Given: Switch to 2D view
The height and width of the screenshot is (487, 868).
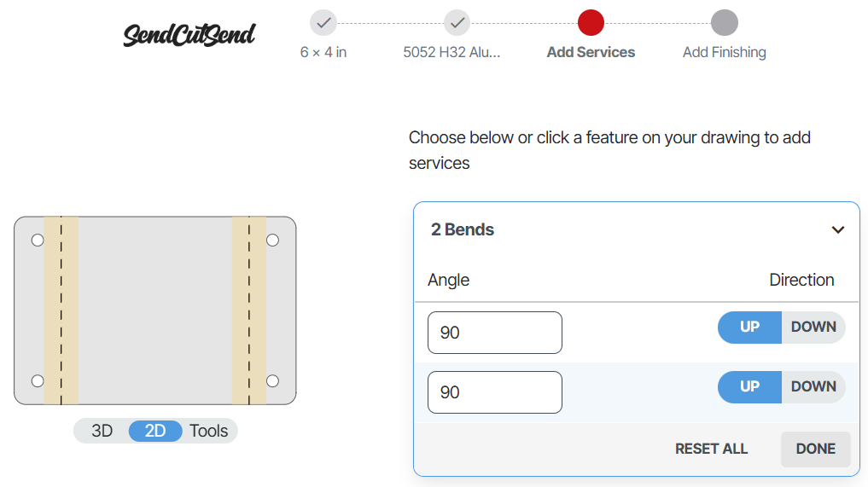Looking at the screenshot, I should coord(155,431).
